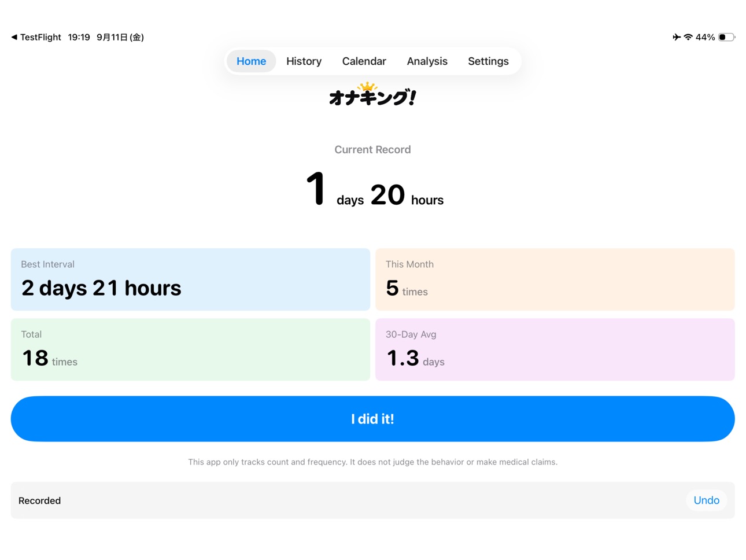Tap the battery indicator icon

tap(726, 37)
